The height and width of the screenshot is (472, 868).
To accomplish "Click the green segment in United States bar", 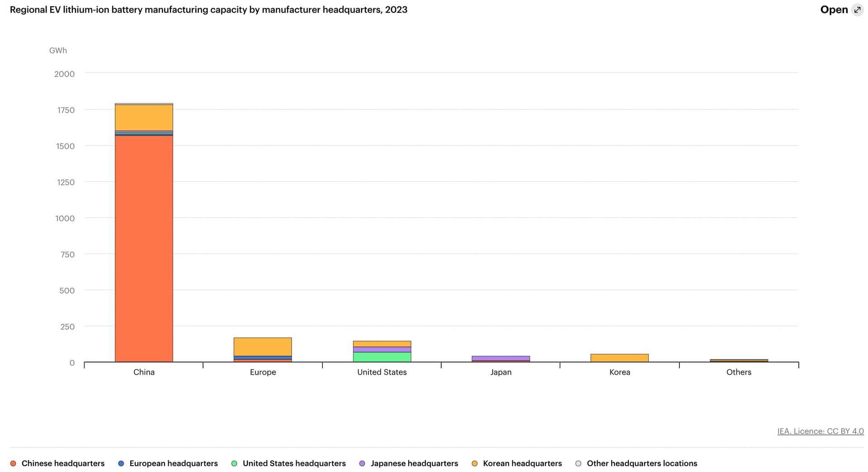I will [x=382, y=357].
